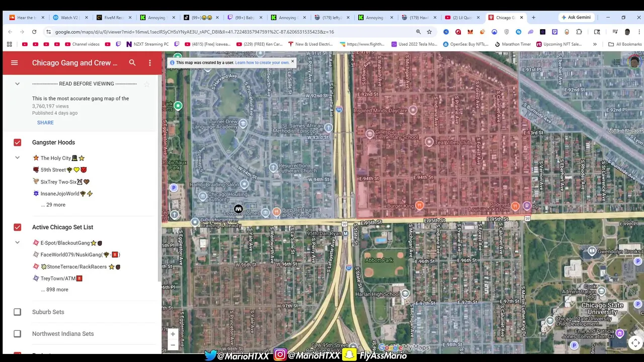Toggle the Gangster Hoods layer checkbox
This screenshot has height=362, width=644.
point(17,142)
